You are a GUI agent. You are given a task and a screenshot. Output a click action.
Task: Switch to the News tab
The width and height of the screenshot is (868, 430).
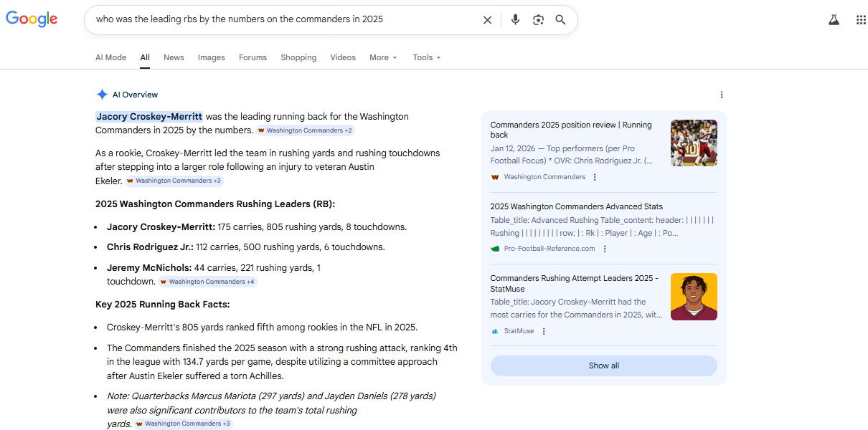174,57
